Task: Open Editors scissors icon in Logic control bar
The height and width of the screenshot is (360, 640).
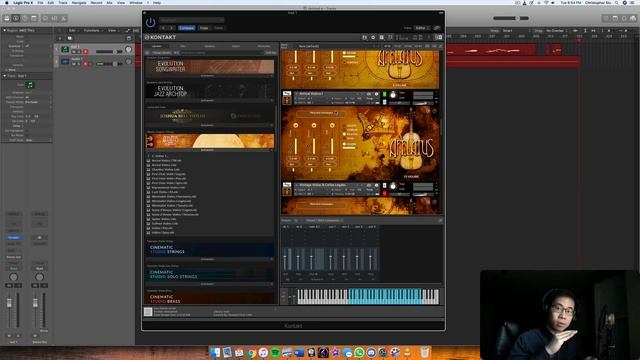Action: [x=63, y=18]
